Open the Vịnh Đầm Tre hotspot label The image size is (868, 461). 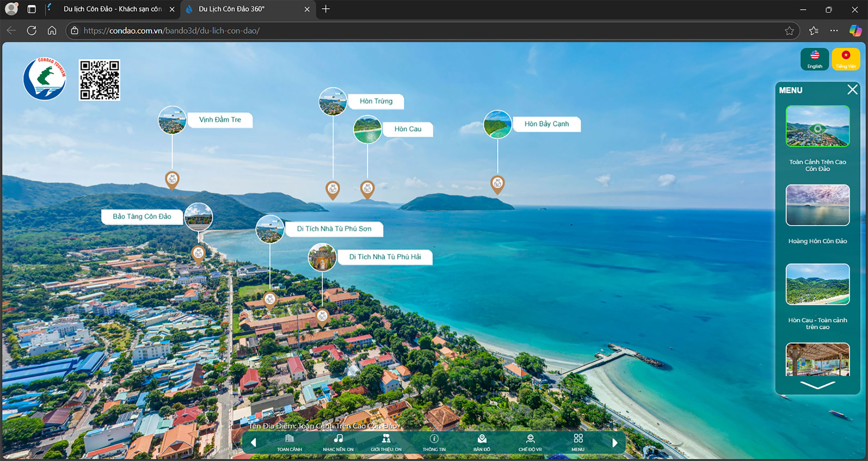coord(220,120)
